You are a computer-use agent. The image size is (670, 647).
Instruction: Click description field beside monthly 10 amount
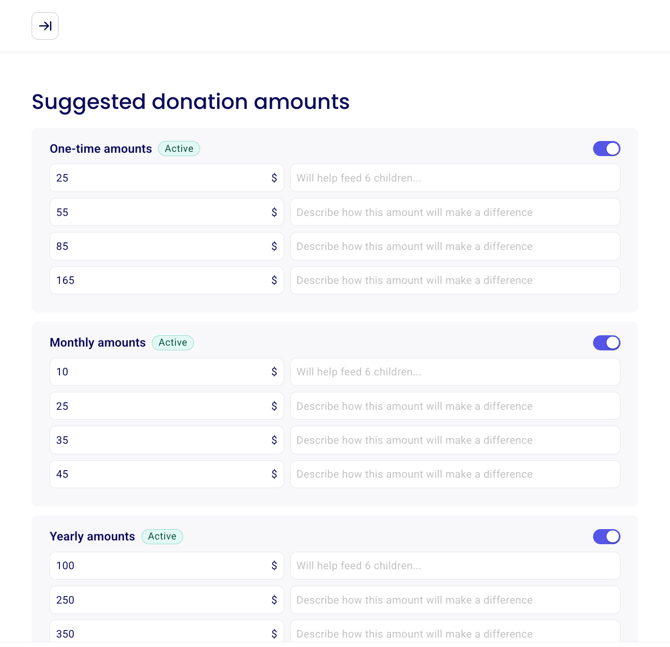click(455, 372)
